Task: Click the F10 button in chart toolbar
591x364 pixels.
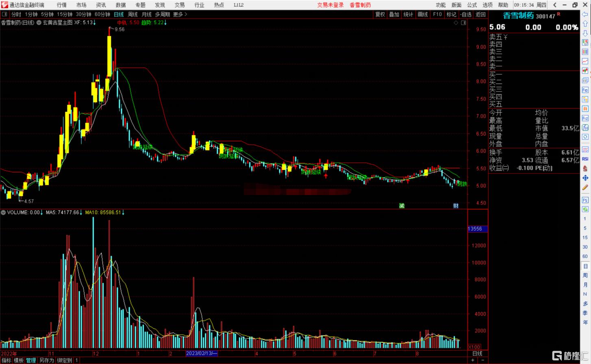Action: (437, 14)
